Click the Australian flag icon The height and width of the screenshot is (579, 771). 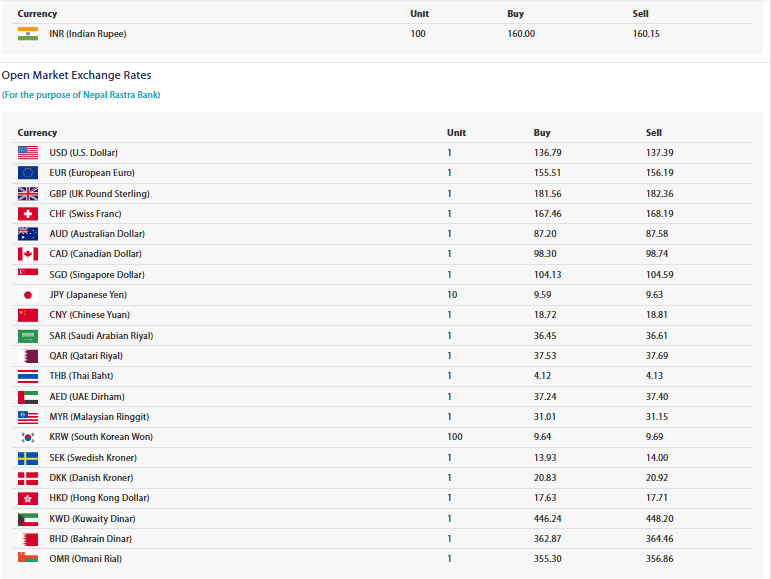(28, 234)
